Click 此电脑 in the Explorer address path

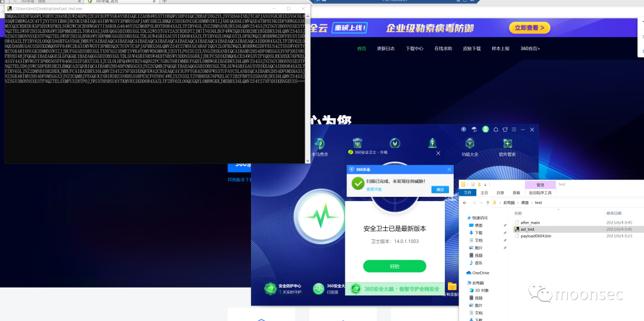509,203
